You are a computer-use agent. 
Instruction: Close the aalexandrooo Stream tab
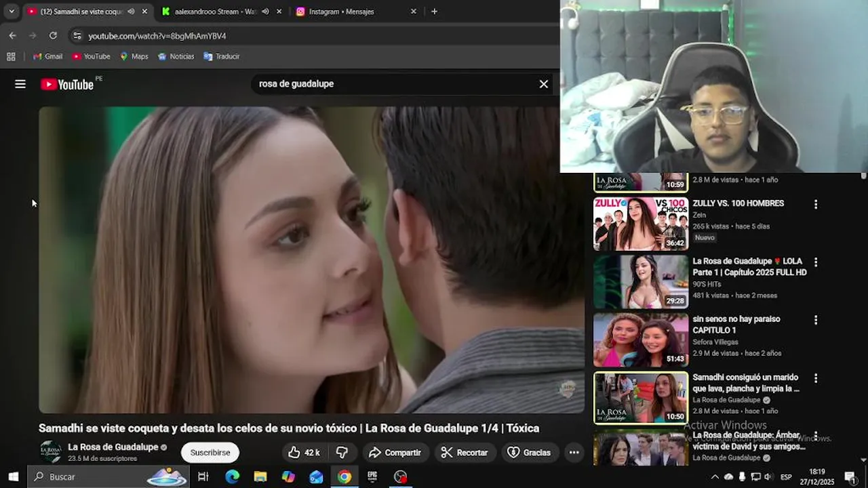tap(279, 12)
